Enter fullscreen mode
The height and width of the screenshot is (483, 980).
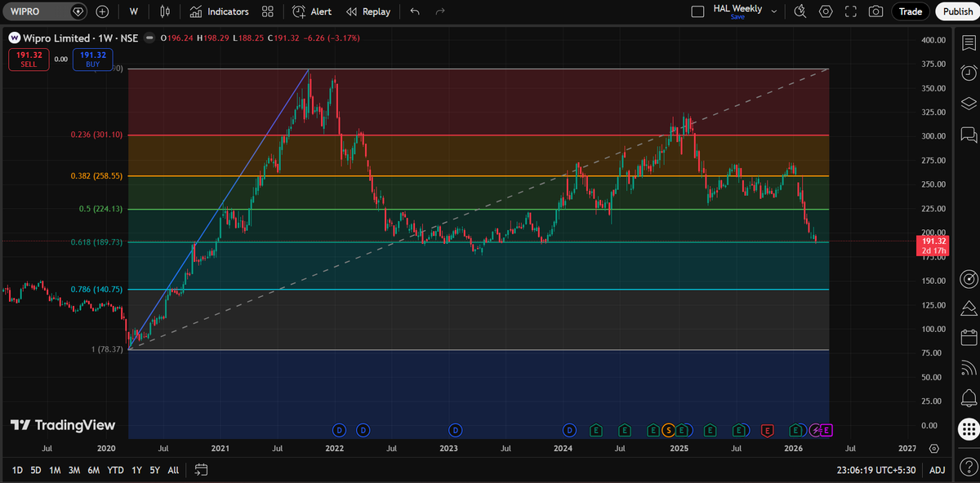tap(851, 11)
